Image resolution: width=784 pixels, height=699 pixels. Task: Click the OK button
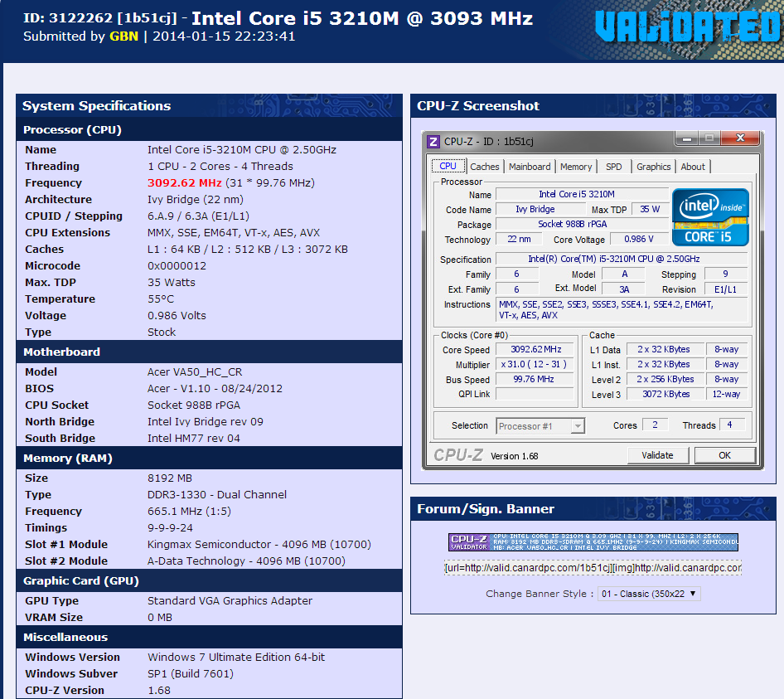[x=724, y=455]
